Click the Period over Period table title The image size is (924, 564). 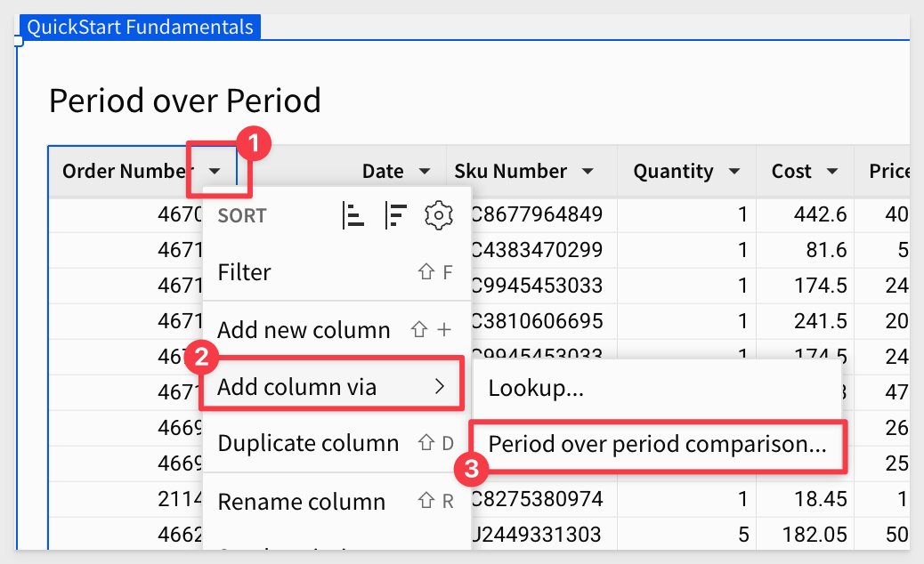185,101
